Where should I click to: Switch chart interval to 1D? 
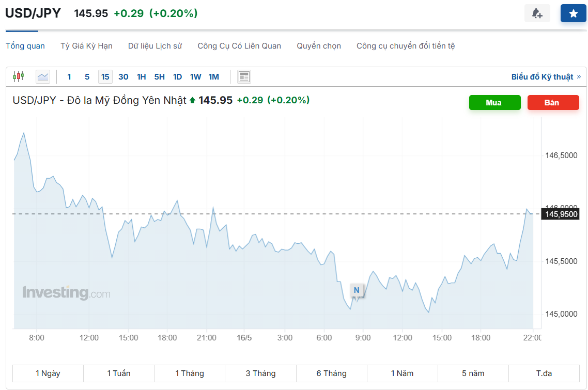click(x=177, y=77)
